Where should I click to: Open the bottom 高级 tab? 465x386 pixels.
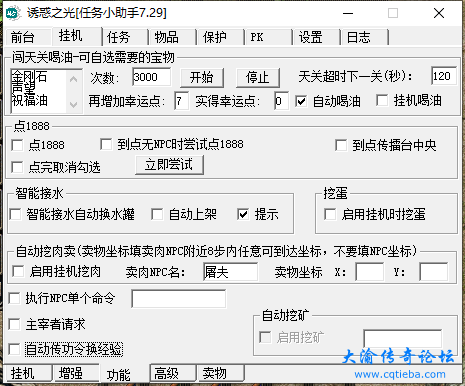tap(173, 373)
